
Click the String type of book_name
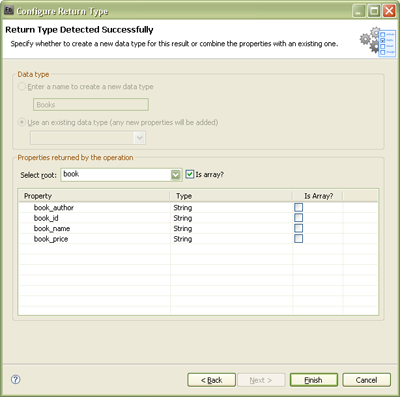coord(183,228)
